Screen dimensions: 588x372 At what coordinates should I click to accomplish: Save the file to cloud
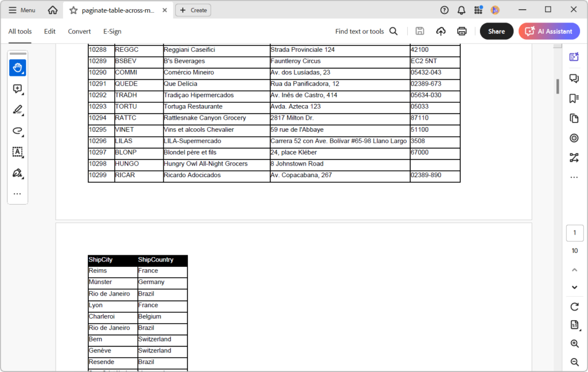click(441, 31)
